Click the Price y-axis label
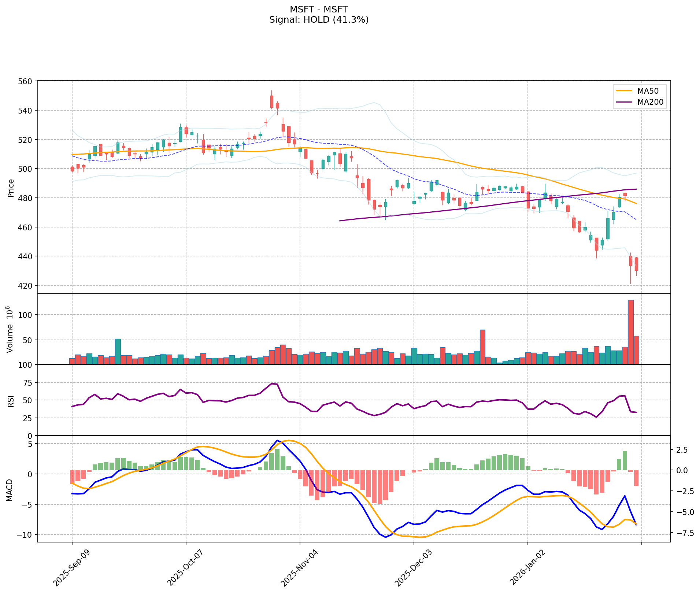The height and width of the screenshot is (593, 700). tap(11, 188)
